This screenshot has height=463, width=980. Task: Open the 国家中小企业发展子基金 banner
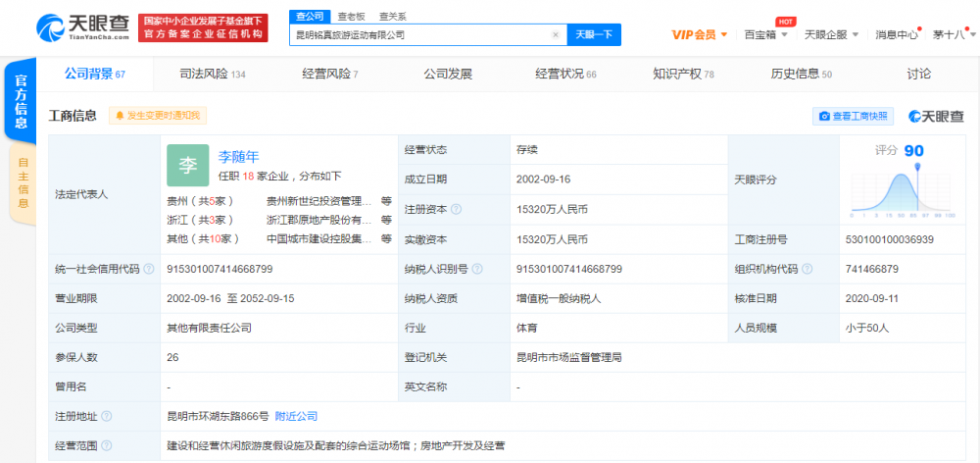(x=203, y=27)
